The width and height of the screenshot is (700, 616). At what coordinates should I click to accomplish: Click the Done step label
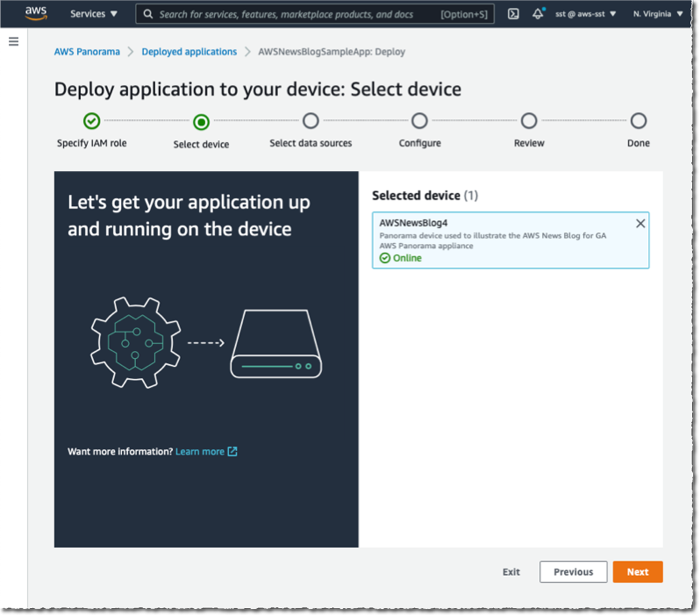pyautogui.click(x=639, y=143)
